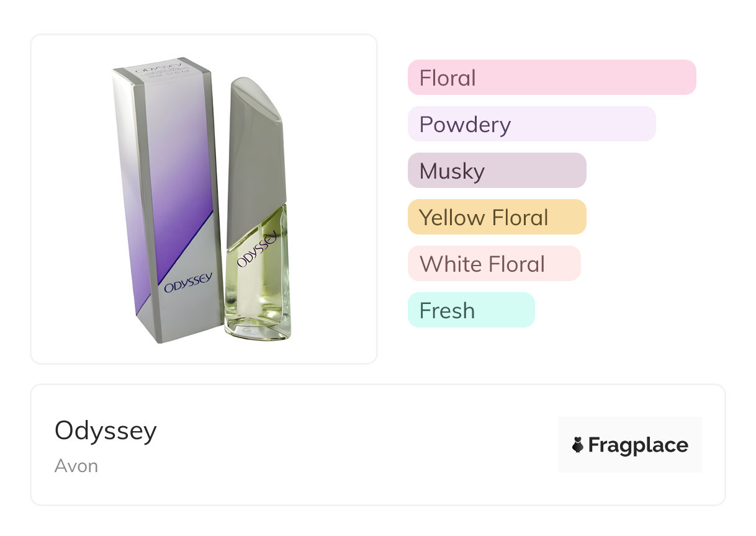Click the Yellow Floral text label
The height and width of the screenshot is (536, 756).
(484, 218)
